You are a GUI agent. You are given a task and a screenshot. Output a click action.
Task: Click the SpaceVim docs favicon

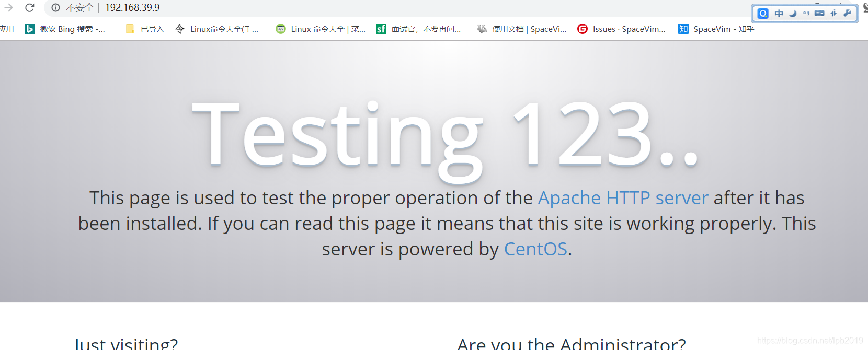coord(482,29)
